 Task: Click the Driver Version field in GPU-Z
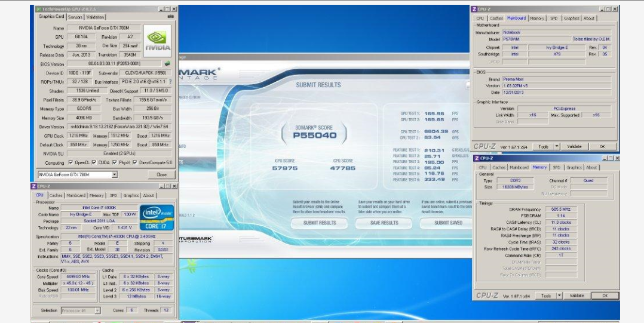pos(119,127)
